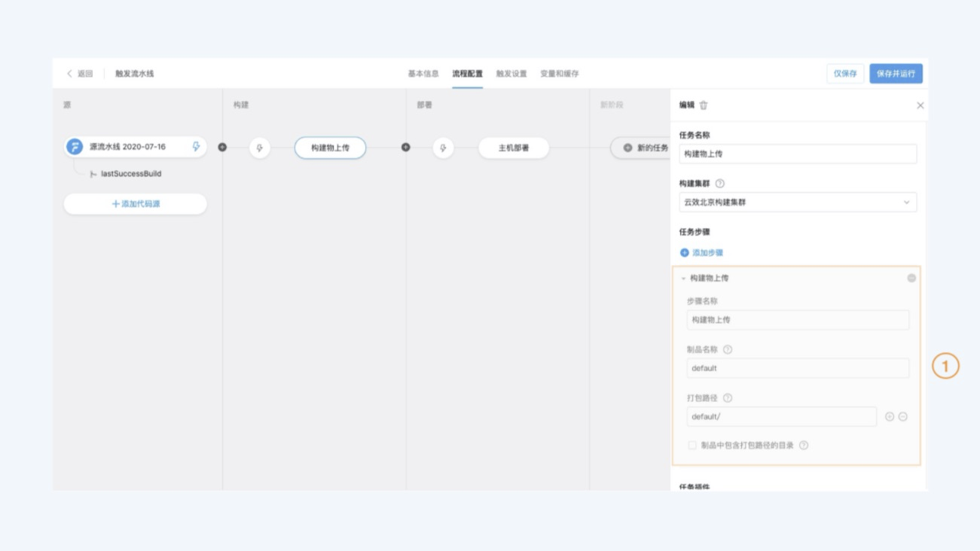Click the 任务名称 input field
Viewport: 980px width, 551px height.
798,154
